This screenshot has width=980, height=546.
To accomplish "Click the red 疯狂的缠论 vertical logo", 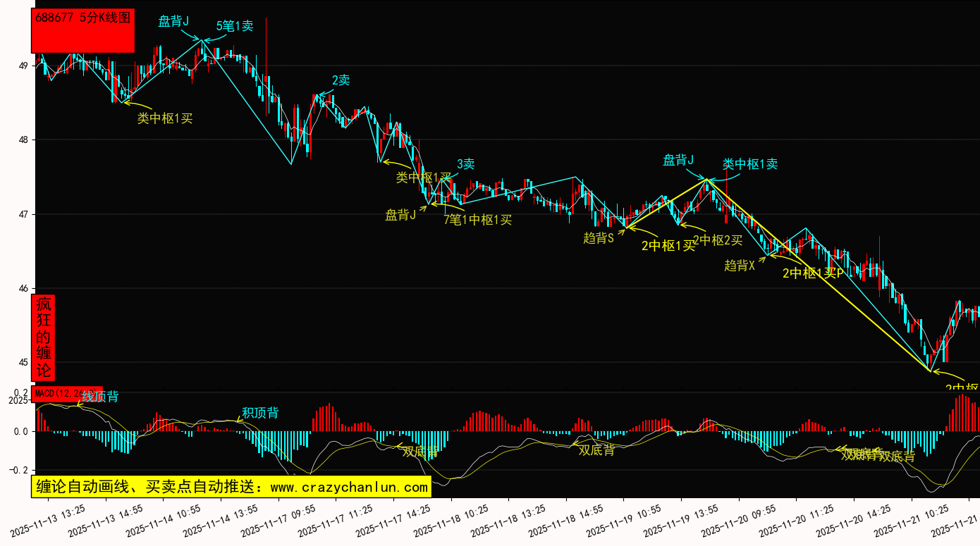I will 44,337.
